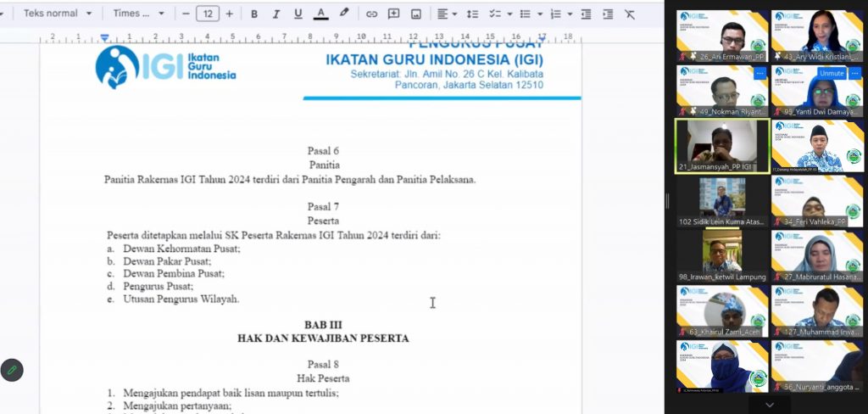Click the insert link icon
Viewport: 868px width, 414px height.
click(x=371, y=14)
